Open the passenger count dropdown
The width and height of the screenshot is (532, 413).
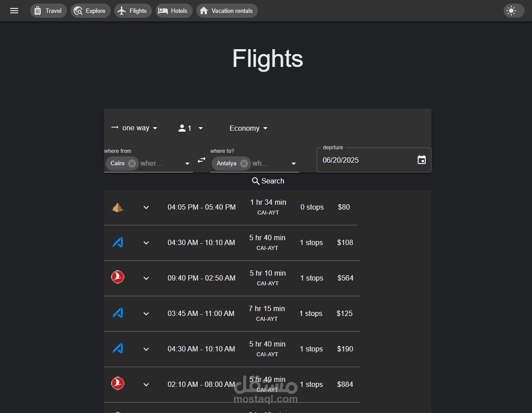click(191, 128)
